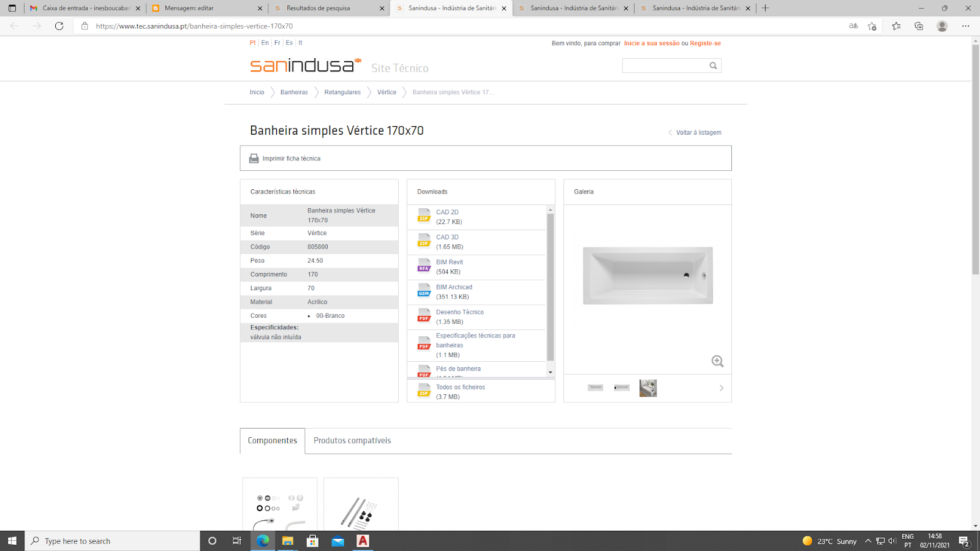
Task: Click Banheiras breadcrumb link
Action: point(294,92)
